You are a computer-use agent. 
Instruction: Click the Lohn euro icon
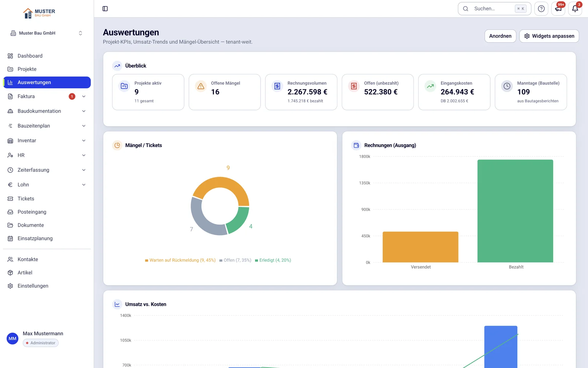point(10,185)
